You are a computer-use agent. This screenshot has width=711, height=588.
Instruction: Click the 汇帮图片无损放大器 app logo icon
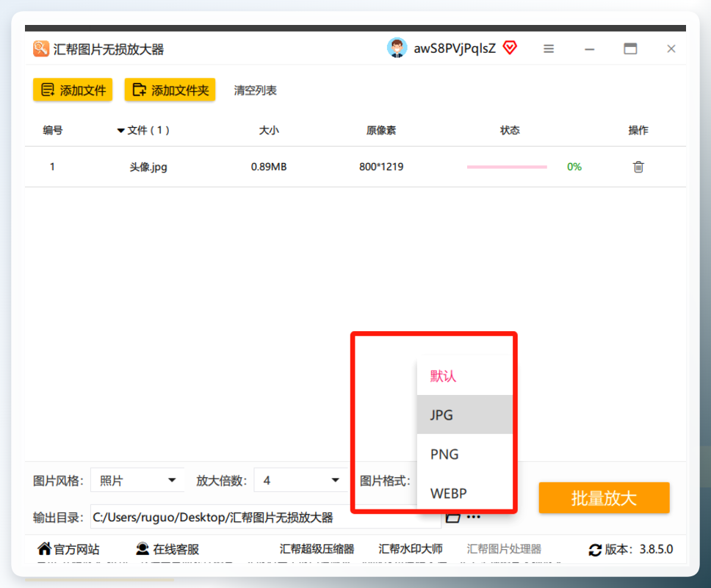click(x=41, y=48)
